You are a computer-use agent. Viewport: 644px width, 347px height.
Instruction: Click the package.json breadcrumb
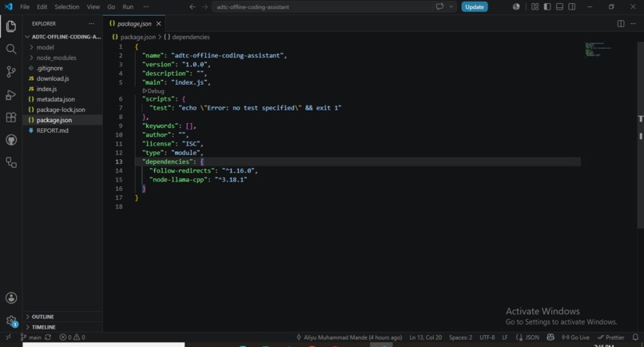134,37
